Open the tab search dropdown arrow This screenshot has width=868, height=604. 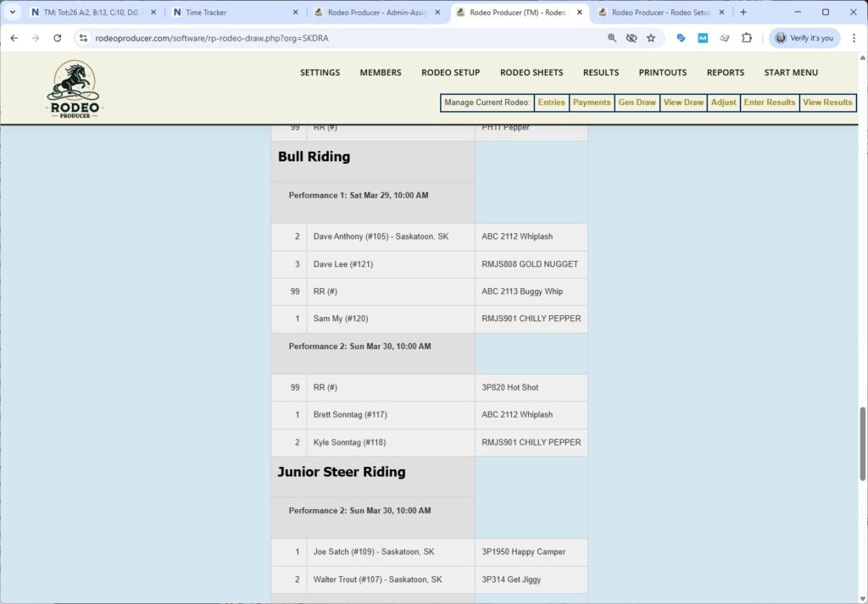(11, 12)
